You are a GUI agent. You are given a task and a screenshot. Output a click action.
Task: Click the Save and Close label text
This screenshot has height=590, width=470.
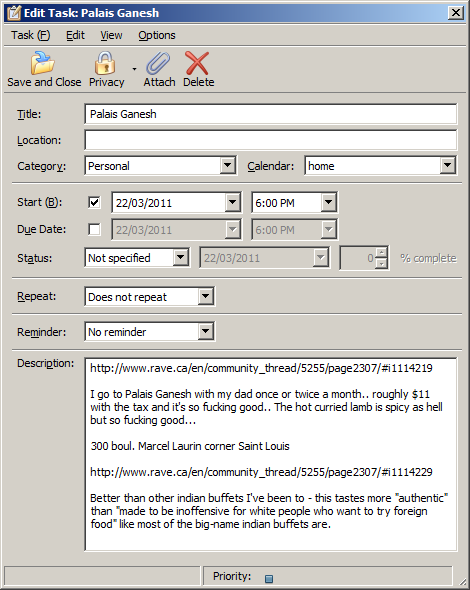click(44, 82)
